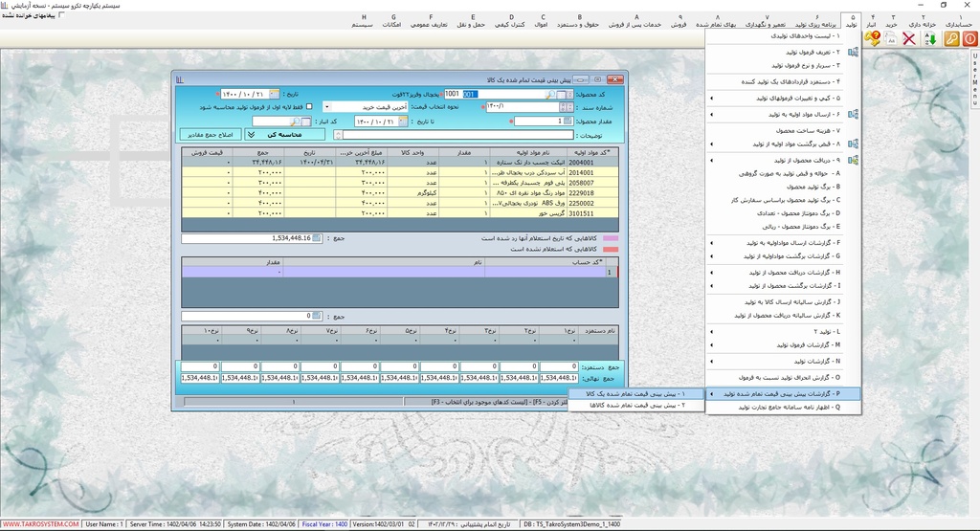Open the حسابداری menu

960,22
